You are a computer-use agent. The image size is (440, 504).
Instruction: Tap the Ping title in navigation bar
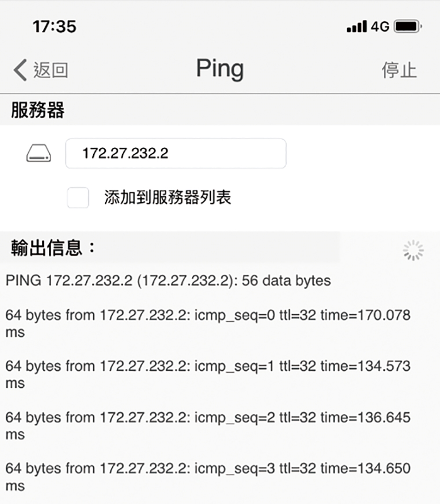click(220, 69)
